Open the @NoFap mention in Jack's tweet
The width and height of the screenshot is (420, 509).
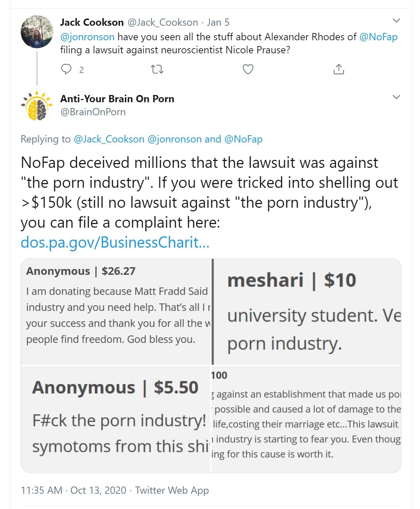click(378, 37)
